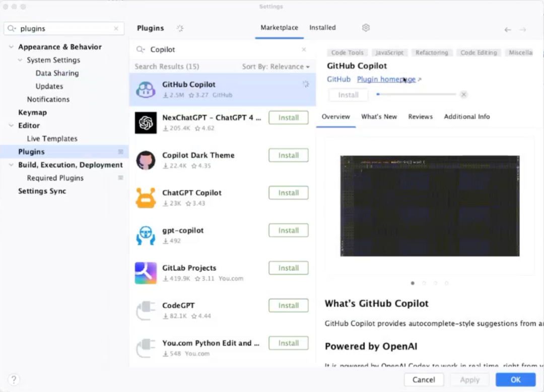The height and width of the screenshot is (392, 544).
Task: Select Data Sharing in settings tree
Action: (x=57, y=73)
